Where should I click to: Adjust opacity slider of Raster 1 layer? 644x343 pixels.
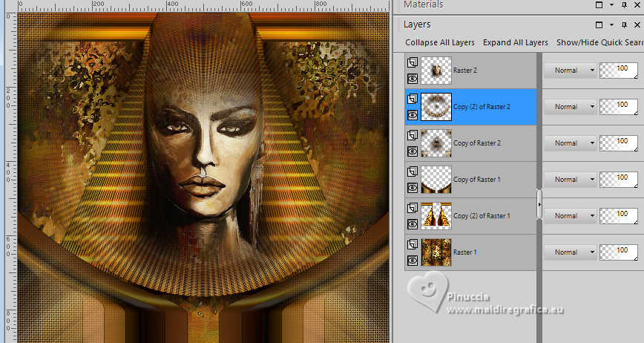coord(619,252)
